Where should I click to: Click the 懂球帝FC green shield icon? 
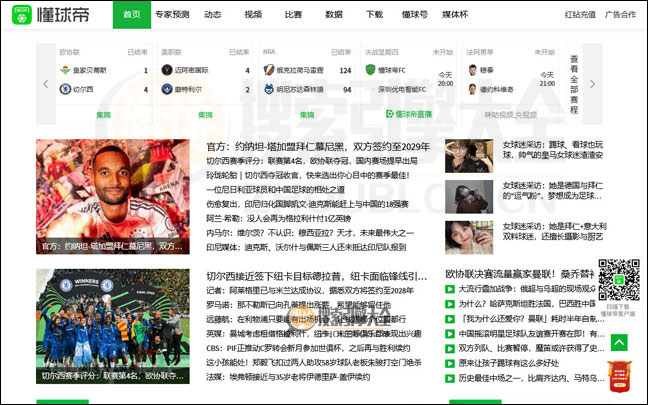click(370, 70)
